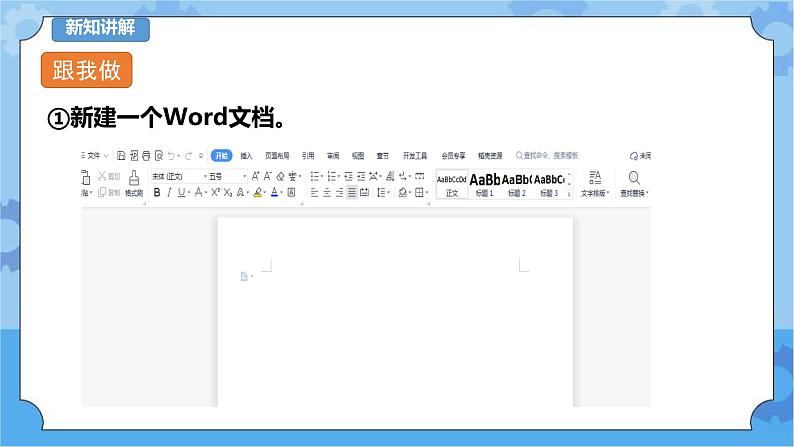Toggle bulleted list button

click(315, 176)
